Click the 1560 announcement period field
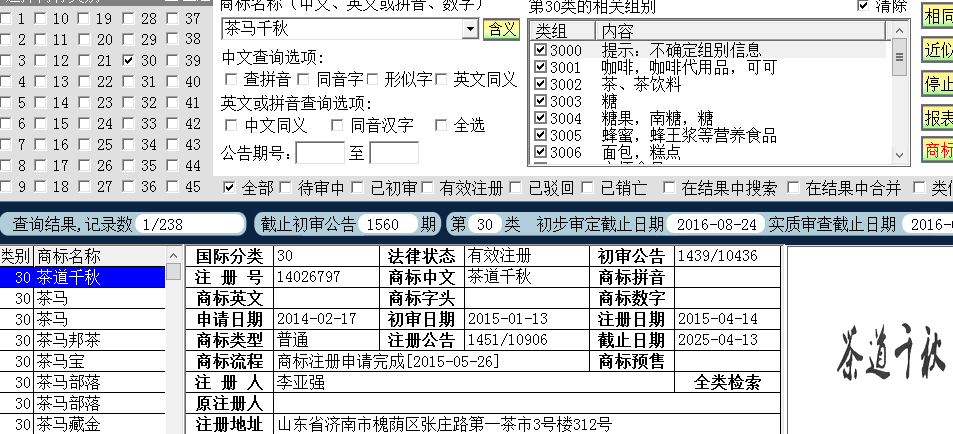The height and width of the screenshot is (434, 953). click(x=388, y=224)
